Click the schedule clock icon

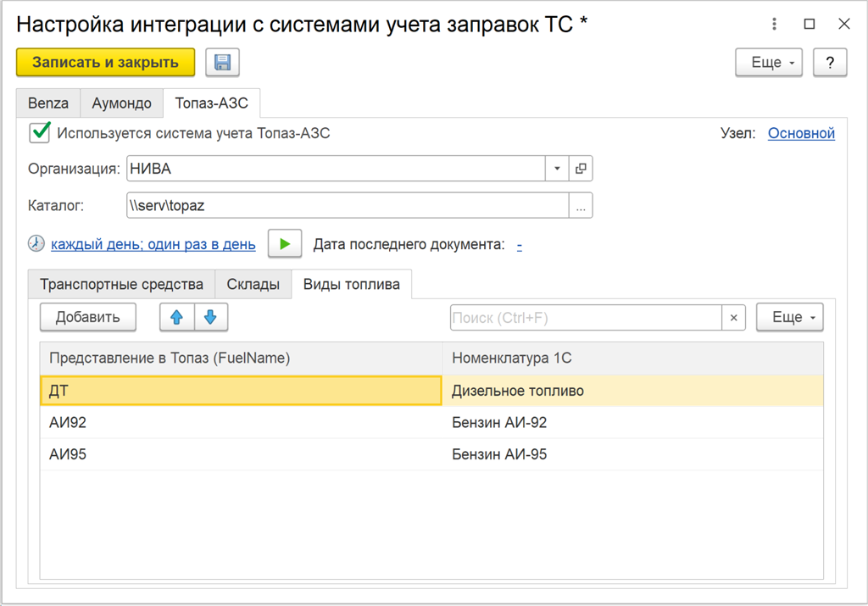[x=36, y=244]
